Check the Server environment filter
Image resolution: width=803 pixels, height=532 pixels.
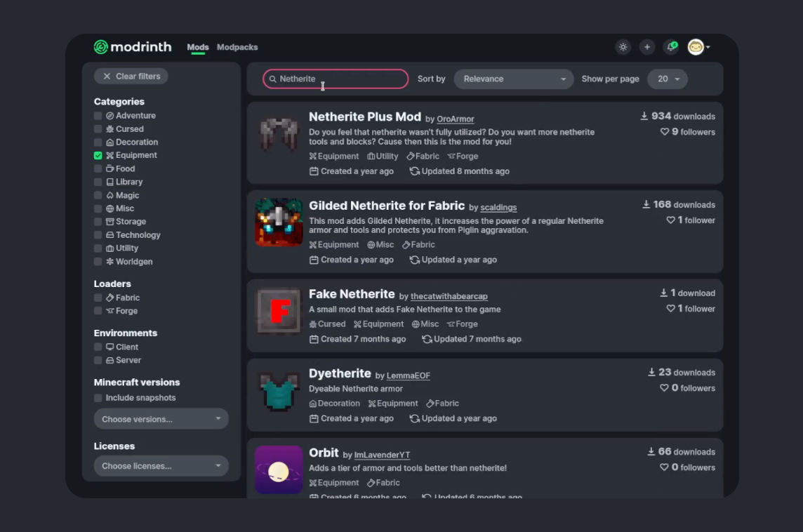[98, 361]
